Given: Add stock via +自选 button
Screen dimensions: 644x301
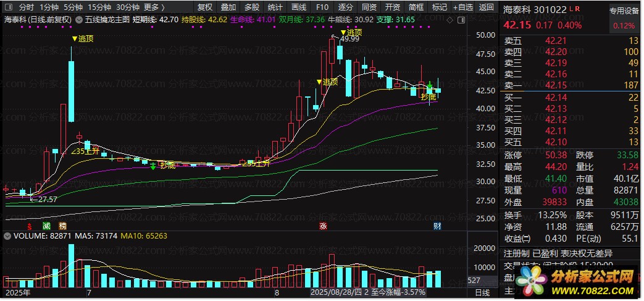Looking at the screenshot, I should click(463, 7).
